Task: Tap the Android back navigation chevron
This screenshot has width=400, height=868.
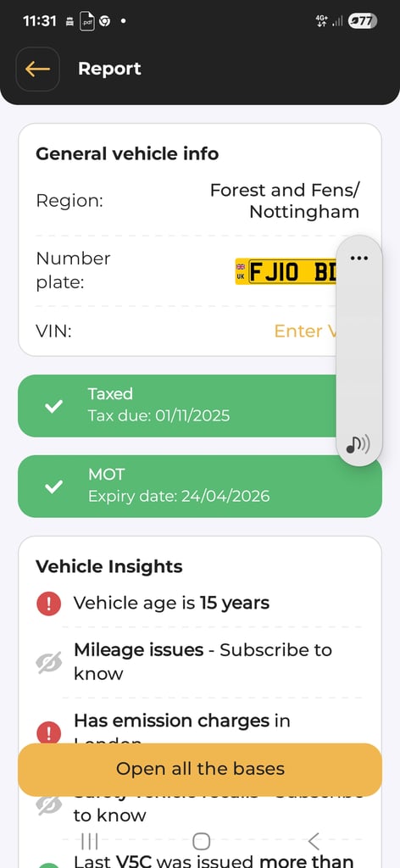Action: coord(314,842)
